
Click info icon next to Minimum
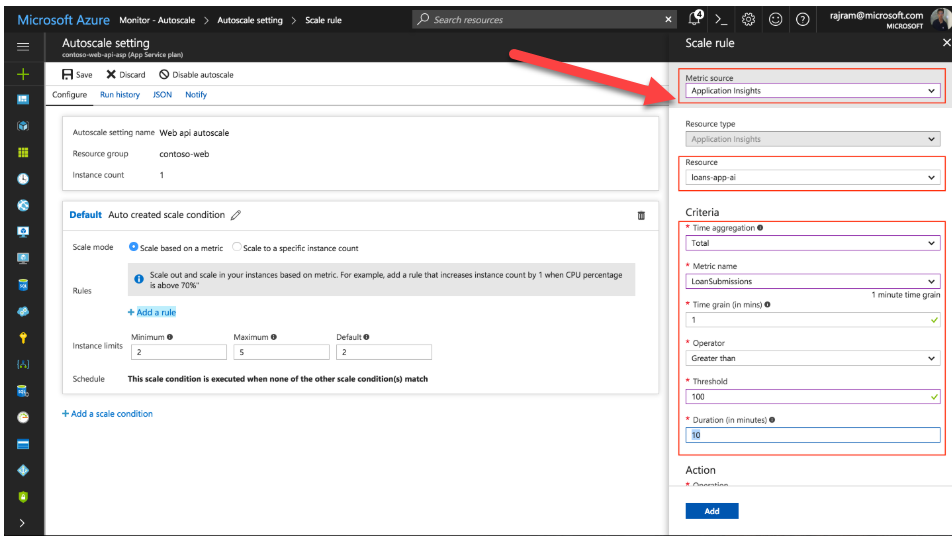tap(170, 337)
